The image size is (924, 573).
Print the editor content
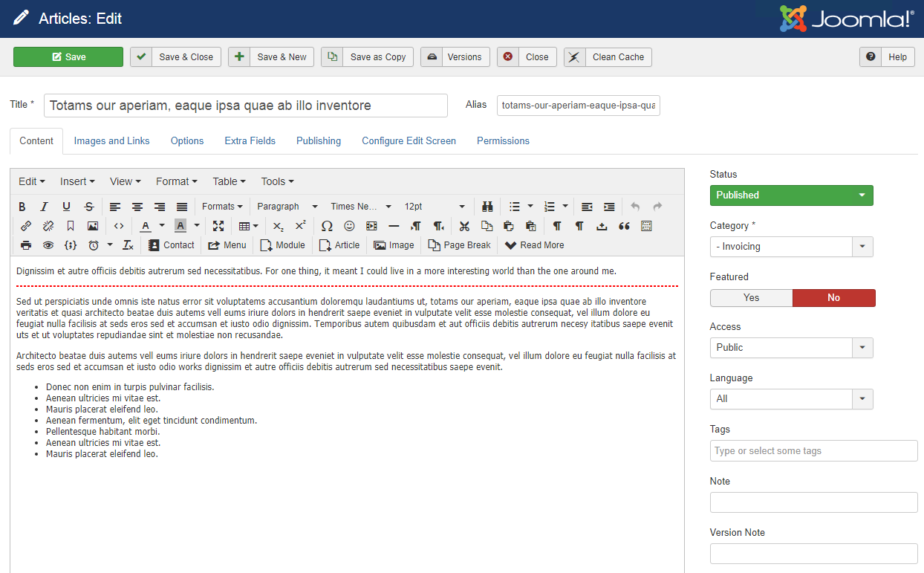pyautogui.click(x=26, y=245)
